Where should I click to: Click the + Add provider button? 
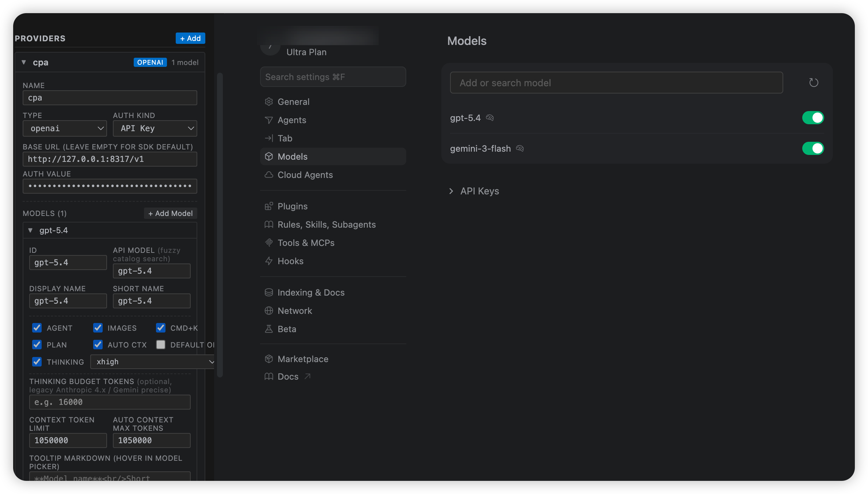(x=190, y=38)
